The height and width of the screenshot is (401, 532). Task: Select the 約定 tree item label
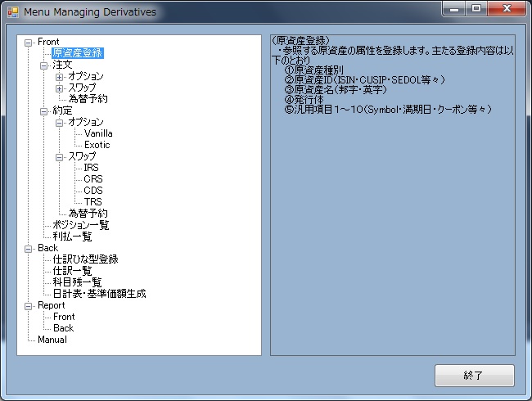(x=62, y=110)
